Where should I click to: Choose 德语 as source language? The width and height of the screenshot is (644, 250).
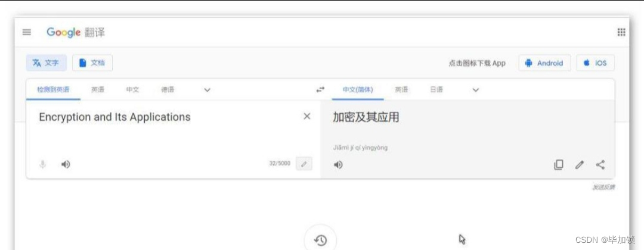pyautogui.click(x=168, y=90)
